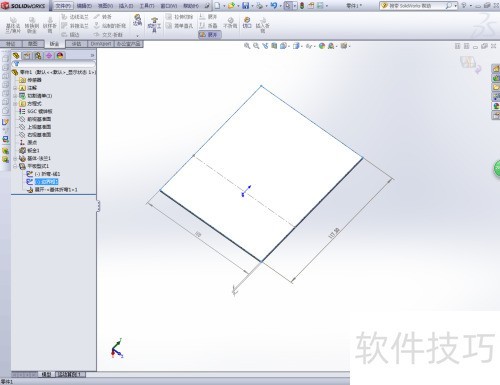Open the 帮助 Help menu

[191, 6]
